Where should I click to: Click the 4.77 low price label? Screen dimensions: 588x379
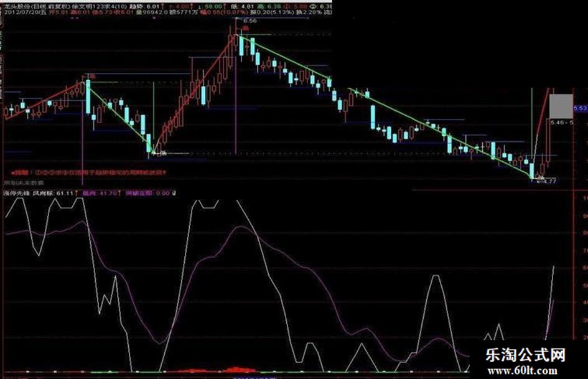pos(550,181)
